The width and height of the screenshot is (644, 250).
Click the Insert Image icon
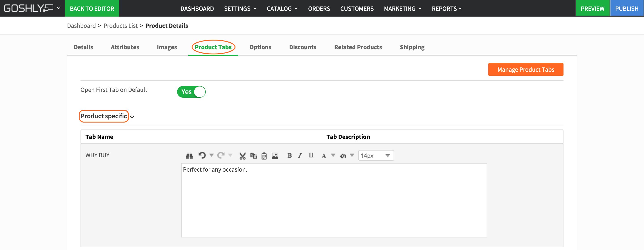tap(275, 156)
